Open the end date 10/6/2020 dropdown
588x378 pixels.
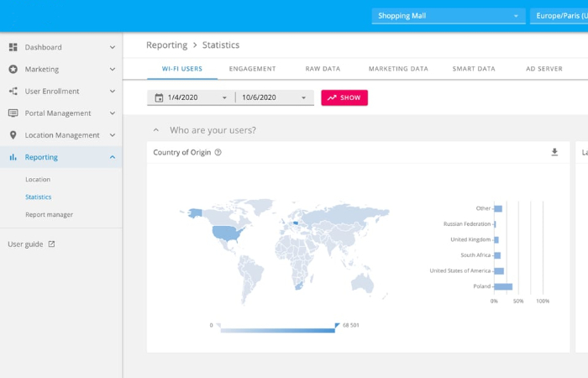(x=303, y=98)
